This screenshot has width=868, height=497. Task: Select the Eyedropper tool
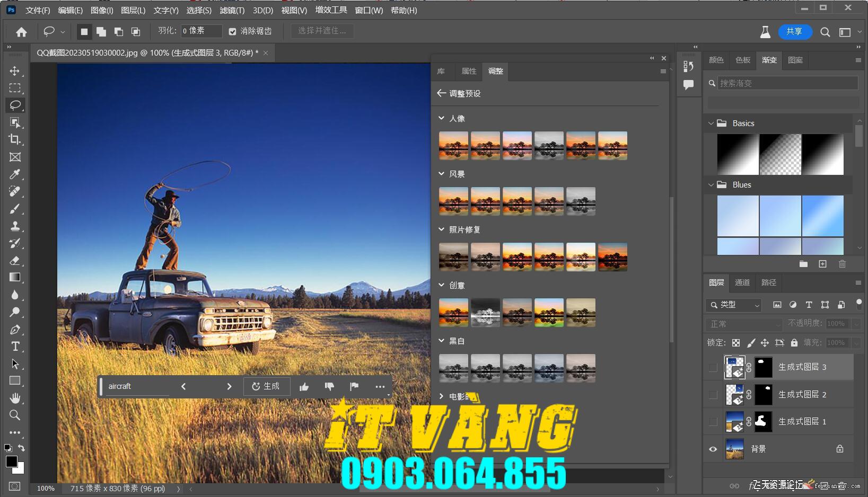pyautogui.click(x=15, y=174)
